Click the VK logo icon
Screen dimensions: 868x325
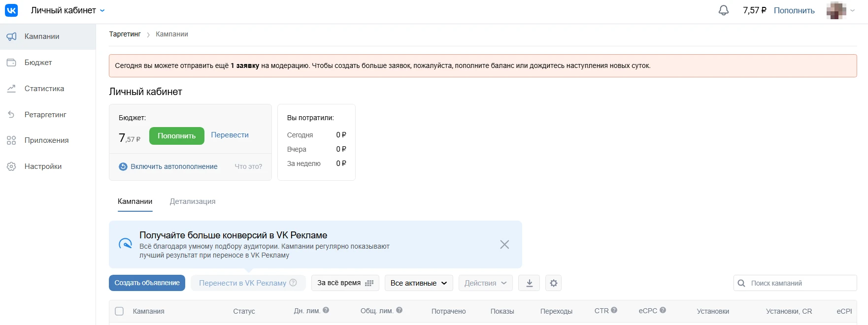(x=11, y=10)
